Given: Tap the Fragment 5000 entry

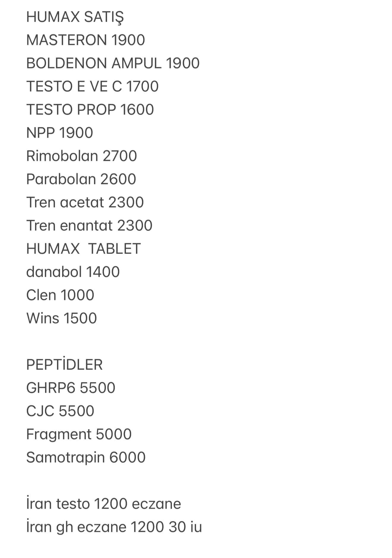Looking at the screenshot, I should (x=79, y=435).
